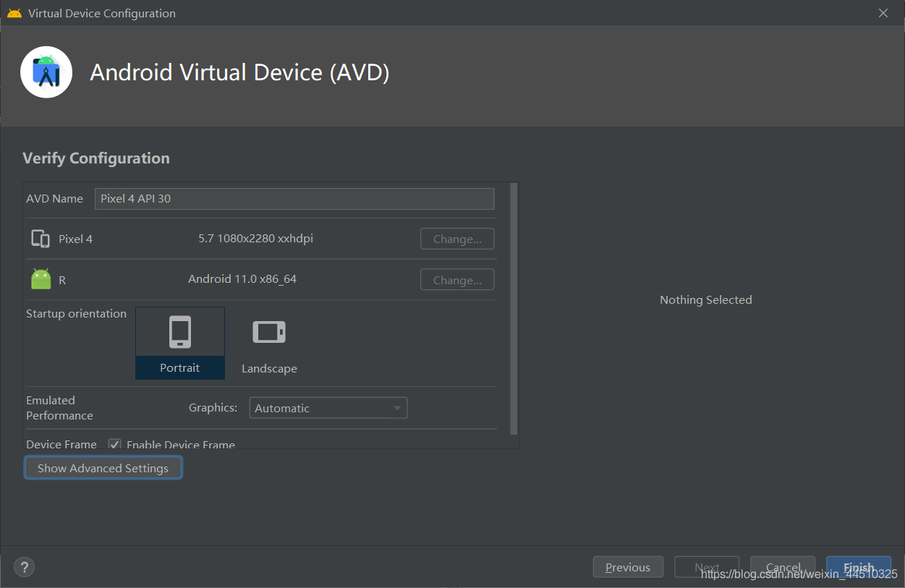This screenshot has height=588, width=905.
Task: Click the 'Startup orientation' label
Action: coord(76,313)
